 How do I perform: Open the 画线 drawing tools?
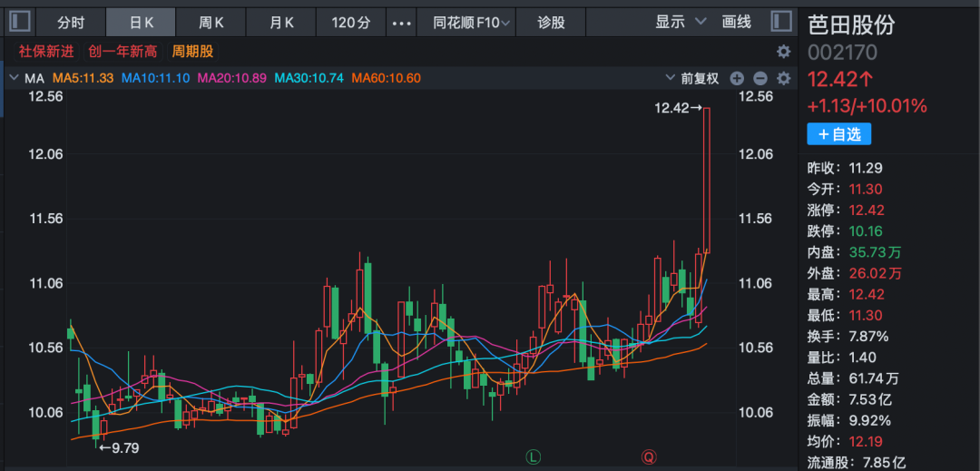736,22
